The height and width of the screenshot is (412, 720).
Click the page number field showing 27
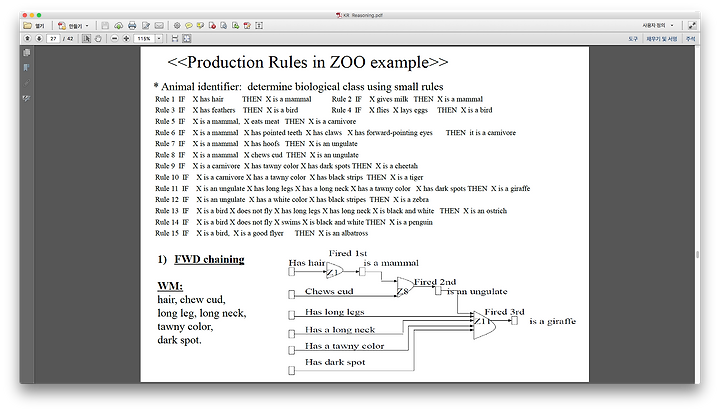(x=53, y=39)
